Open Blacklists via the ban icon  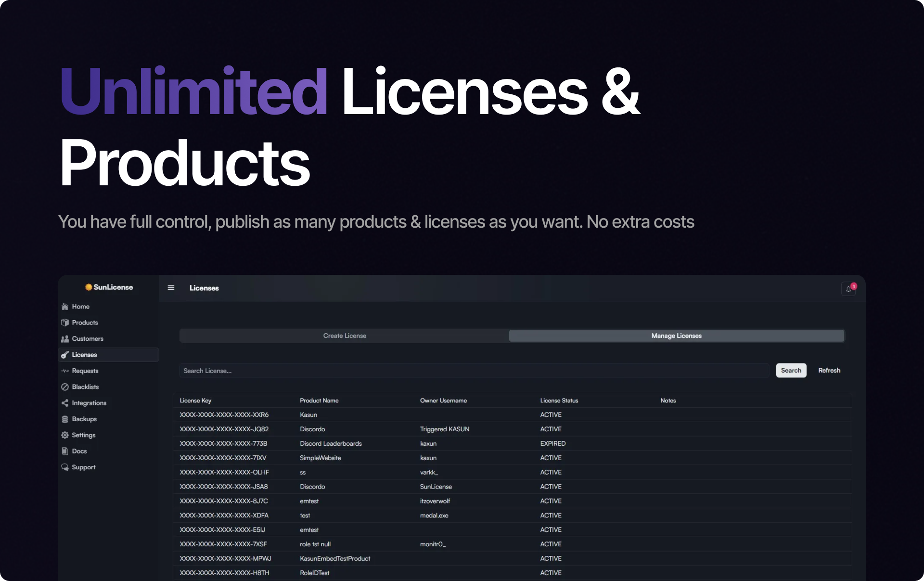tap(65, 387)
